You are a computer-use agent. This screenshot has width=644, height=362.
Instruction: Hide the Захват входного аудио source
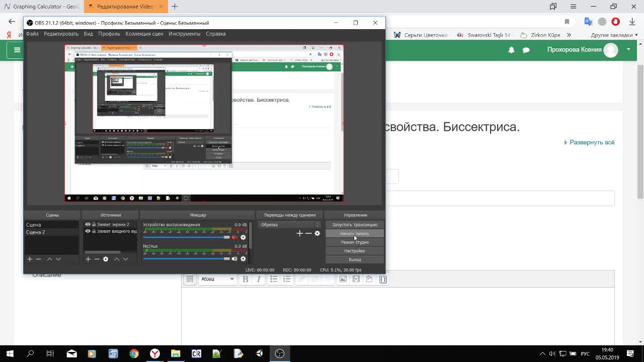tap(88, 231)
